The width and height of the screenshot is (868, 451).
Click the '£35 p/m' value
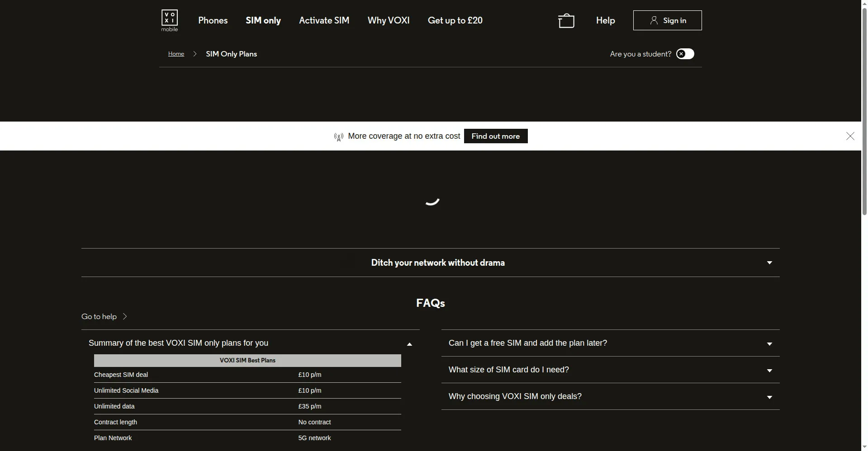[310, 406]
